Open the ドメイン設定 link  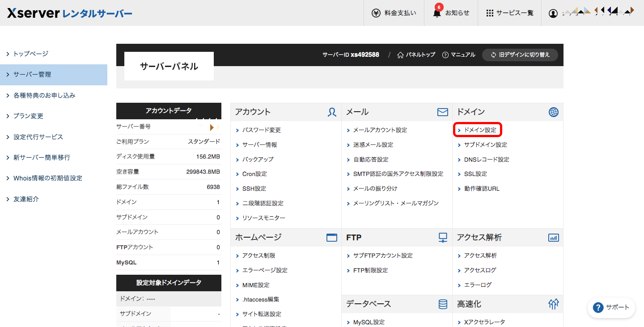(480, 130)
